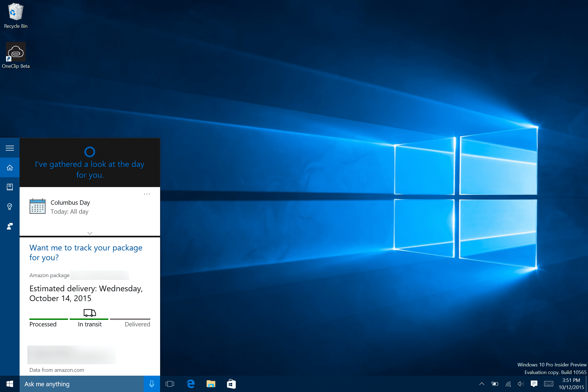Click the Ask me anything search field

pyautogui.click(x=82, y=384)
